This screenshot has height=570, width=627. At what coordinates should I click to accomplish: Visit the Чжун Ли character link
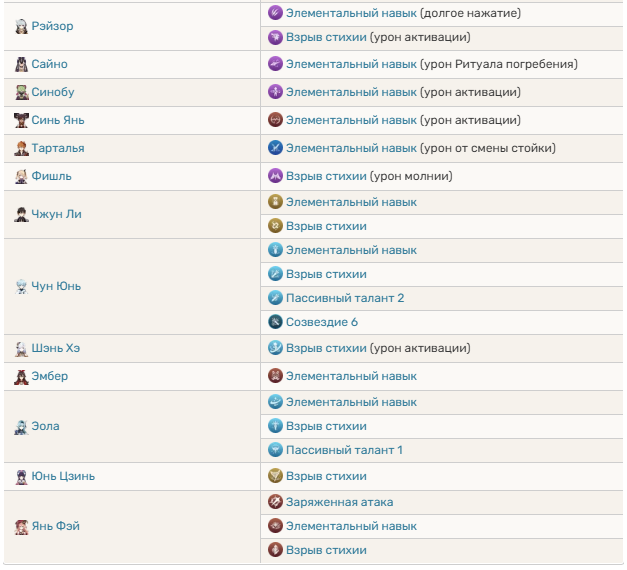(56, 214)
